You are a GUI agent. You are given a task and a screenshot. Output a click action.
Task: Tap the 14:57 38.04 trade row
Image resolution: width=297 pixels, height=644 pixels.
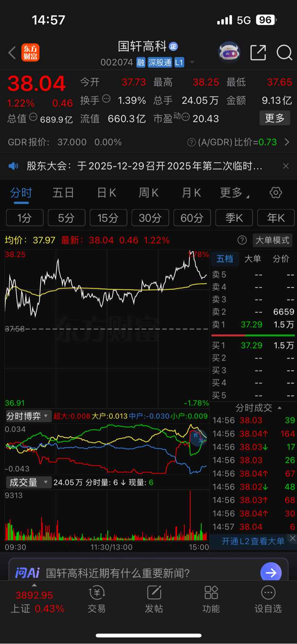(x=254, y=527)
